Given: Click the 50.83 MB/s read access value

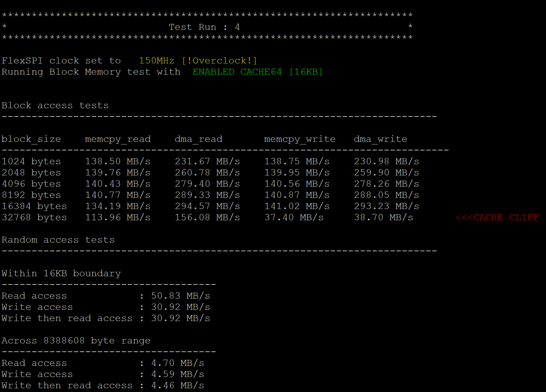Looking at the screenshot, I should [x=180, y=296].
